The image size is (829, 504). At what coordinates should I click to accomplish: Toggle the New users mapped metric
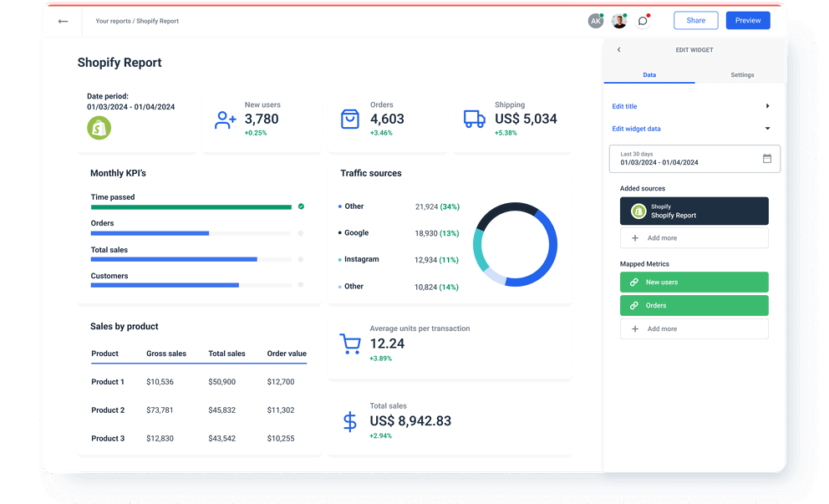coord(694,282)
